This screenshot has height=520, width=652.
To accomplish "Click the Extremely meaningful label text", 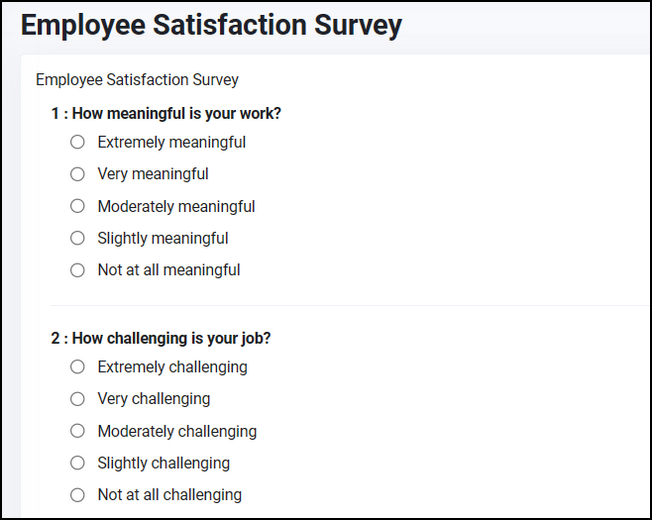I will coord(171,143).
